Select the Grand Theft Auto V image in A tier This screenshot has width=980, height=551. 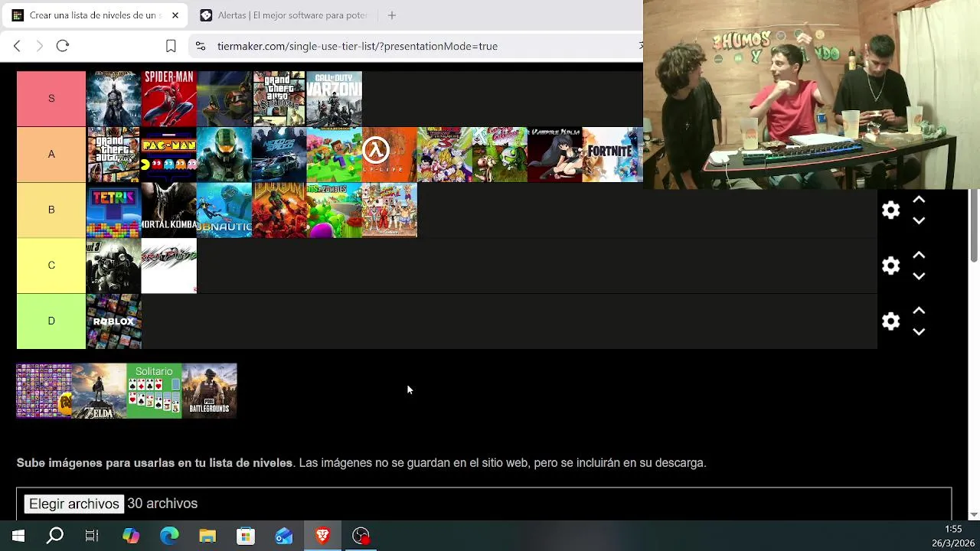114,155
